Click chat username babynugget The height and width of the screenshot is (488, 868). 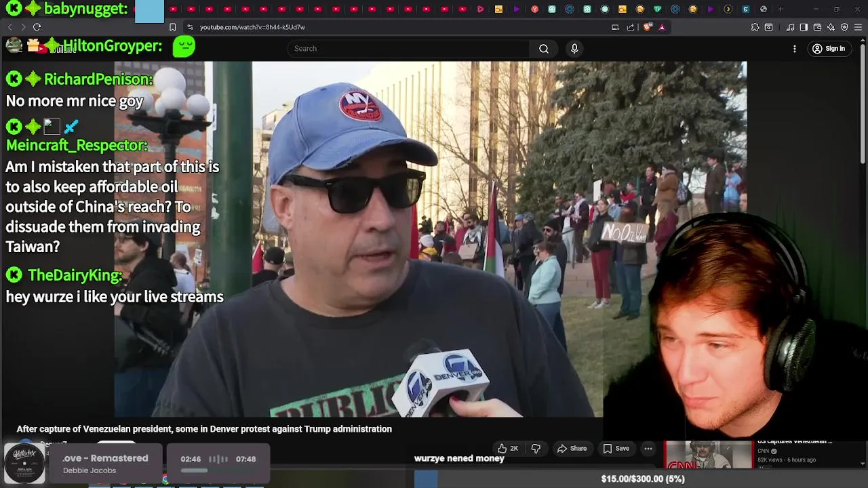point(85,9)
